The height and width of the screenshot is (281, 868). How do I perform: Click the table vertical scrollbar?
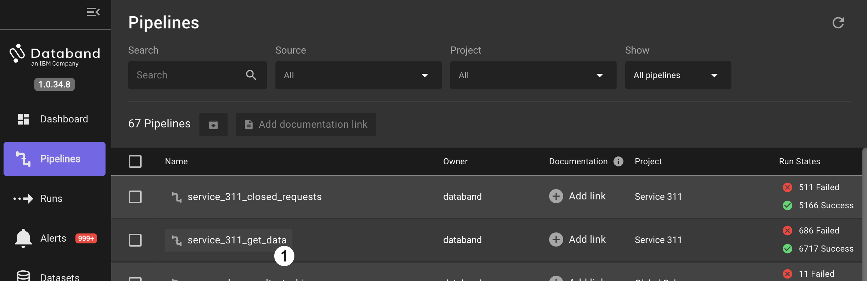click(x=865, y=214)
